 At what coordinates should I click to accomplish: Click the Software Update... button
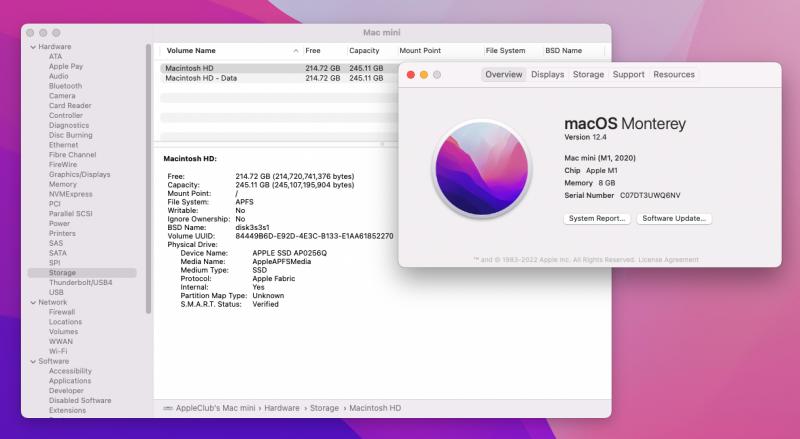click(674, 218)
